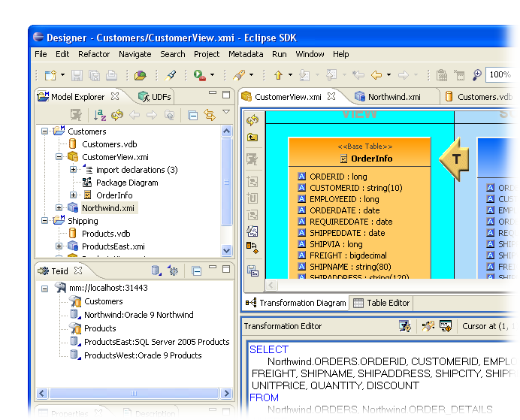Click the Teiid view gear settings icon
The height and width of the screenshot is (420, 520).
click(x=173, y=270)
